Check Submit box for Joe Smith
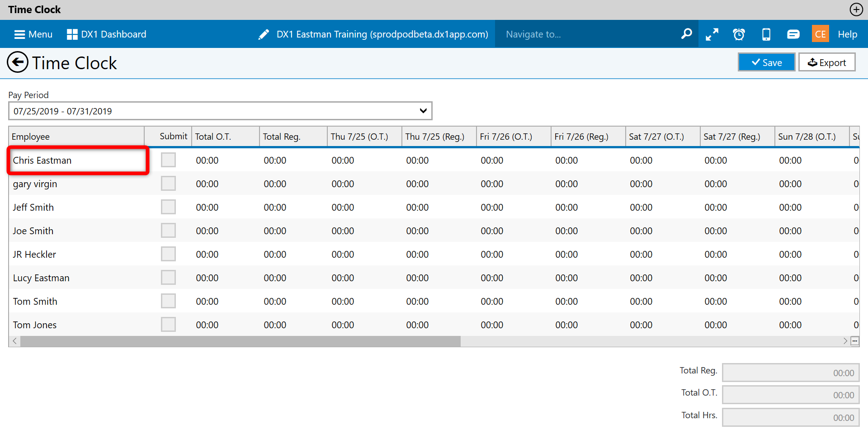The image size is (868, 439). 168,230
